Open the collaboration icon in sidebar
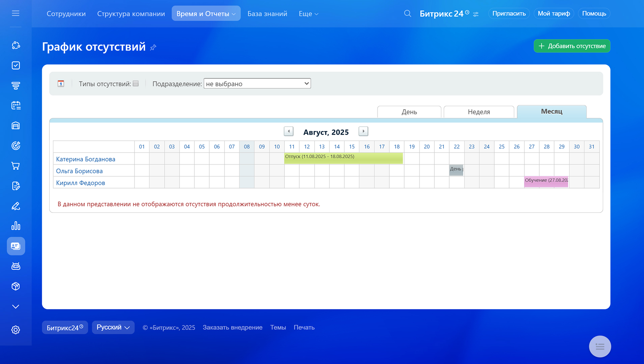Image resolution: width=644 pixels, height=364 pixels. click(x=16, y=45)
